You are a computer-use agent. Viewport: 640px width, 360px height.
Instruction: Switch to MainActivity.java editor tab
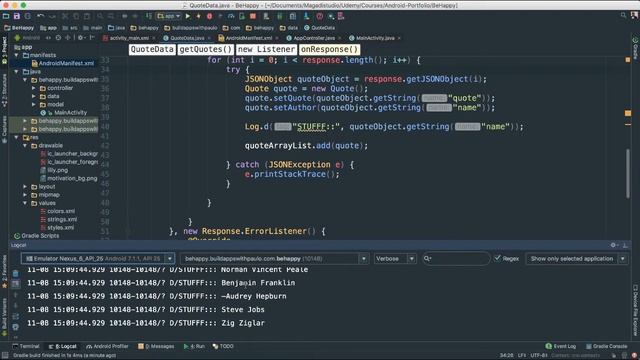coord(375,38)
